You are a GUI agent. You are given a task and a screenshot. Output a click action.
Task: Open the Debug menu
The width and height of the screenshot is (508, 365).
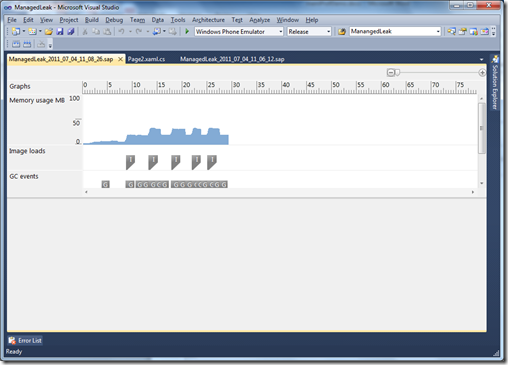point(114,20)
